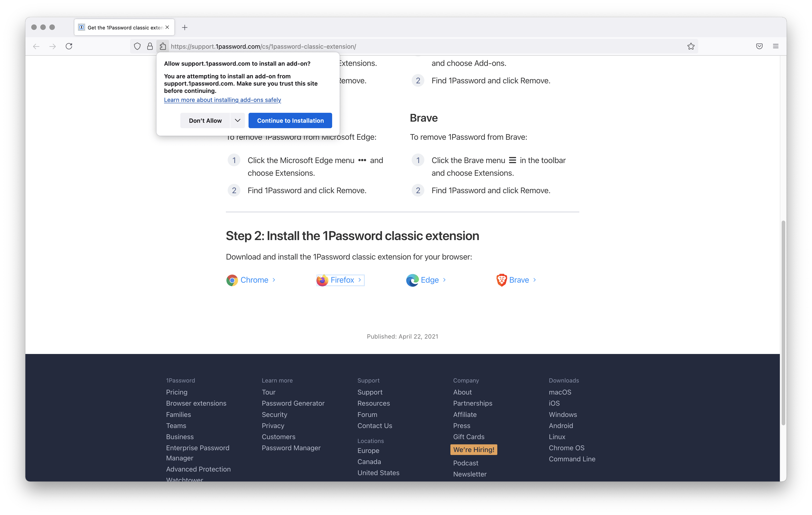Open Password Manager footer link
812x515 pixels.
click(291, 448)
